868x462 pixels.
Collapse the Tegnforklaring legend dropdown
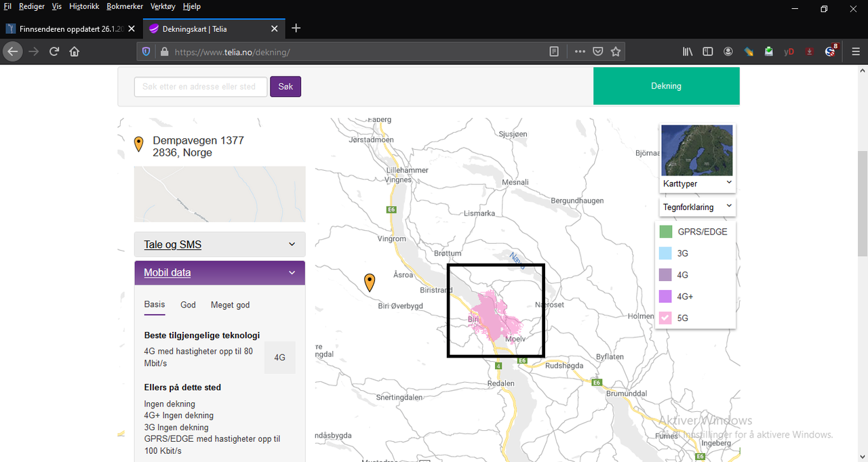(x=697, y=207)
